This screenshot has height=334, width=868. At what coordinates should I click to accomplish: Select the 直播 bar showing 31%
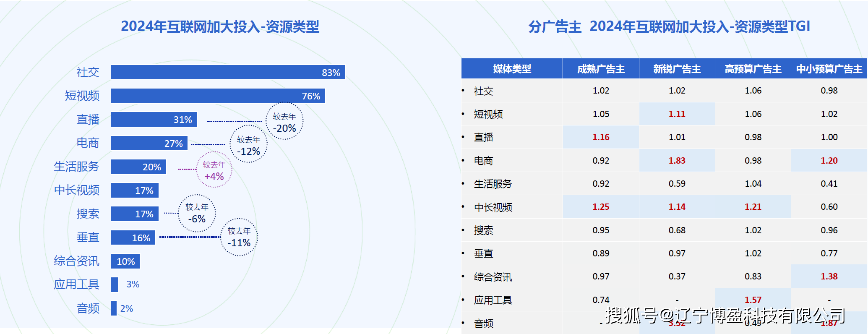tap(154, 119)
